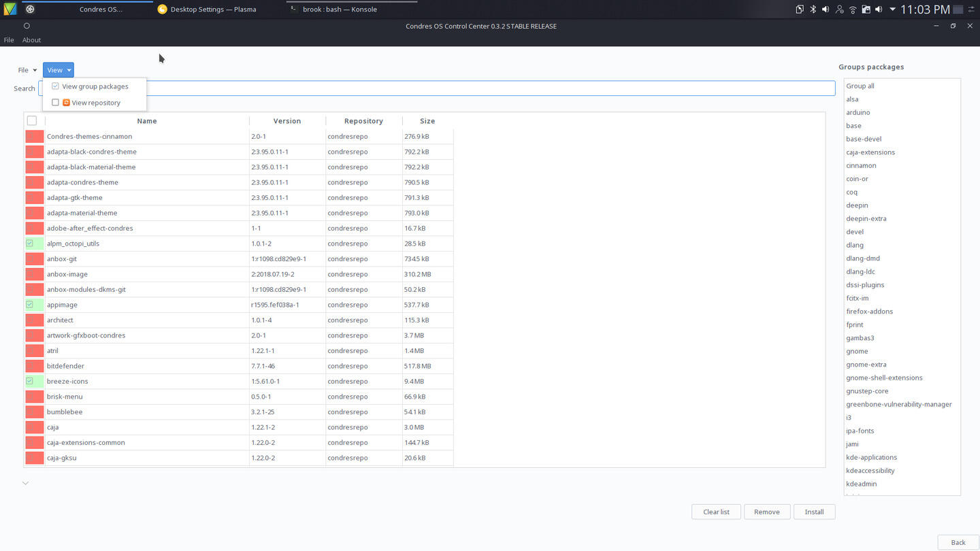Mark the red box for atril
Image resolution: width=980 pixels, height=551 pixels.
[x=35, y=350]
